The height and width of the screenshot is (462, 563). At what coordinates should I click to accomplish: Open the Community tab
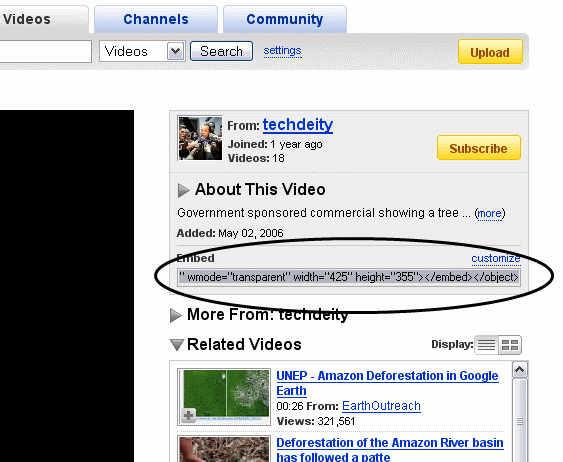point(285,19)
